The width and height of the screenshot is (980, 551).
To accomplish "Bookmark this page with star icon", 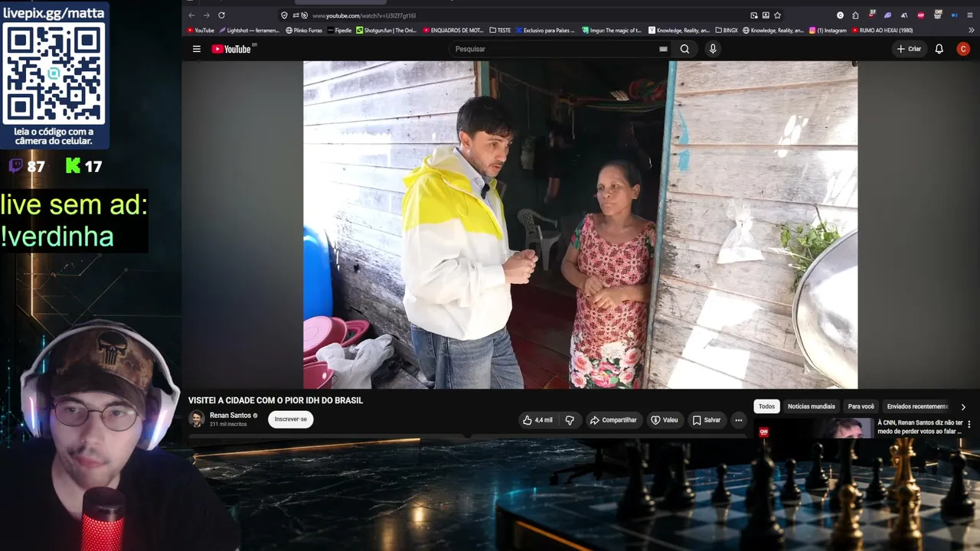I will click(777, 15).
